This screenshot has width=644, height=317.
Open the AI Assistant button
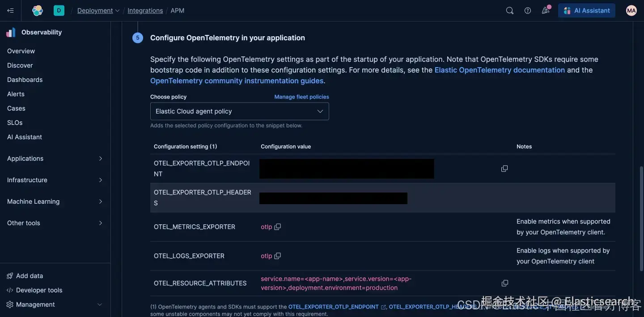point(587,10)
